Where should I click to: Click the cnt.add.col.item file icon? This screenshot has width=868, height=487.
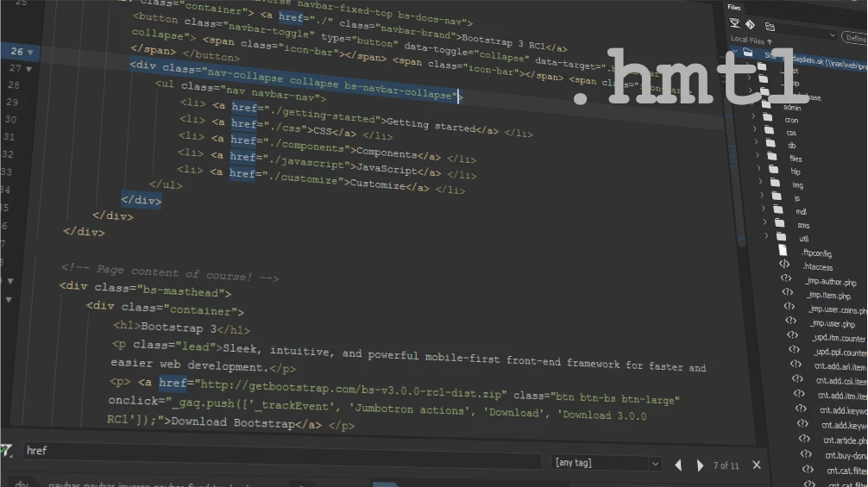point(797,378)
